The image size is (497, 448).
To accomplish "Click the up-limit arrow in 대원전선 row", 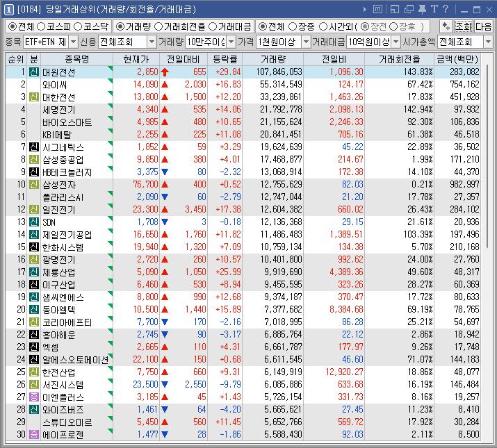I will click(x=165, y=72).
